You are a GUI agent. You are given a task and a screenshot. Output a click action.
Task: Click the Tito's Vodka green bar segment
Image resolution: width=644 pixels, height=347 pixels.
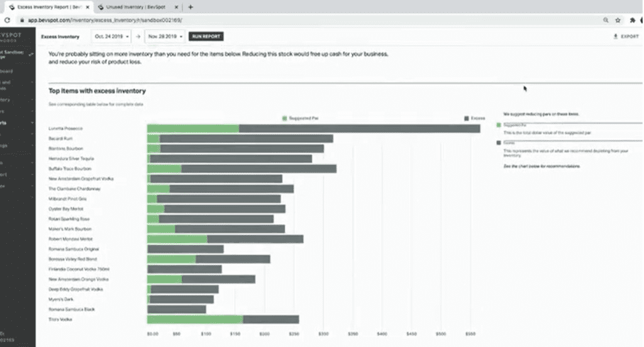[x=195, y=319]
